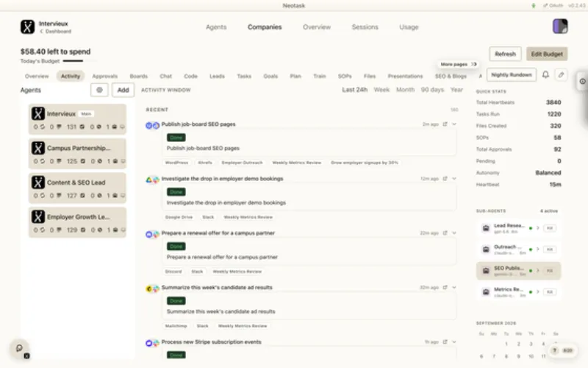Expand the Investigate demo bookings entry chevron
This screenshot has height=368, width=588.
(454, 179)
